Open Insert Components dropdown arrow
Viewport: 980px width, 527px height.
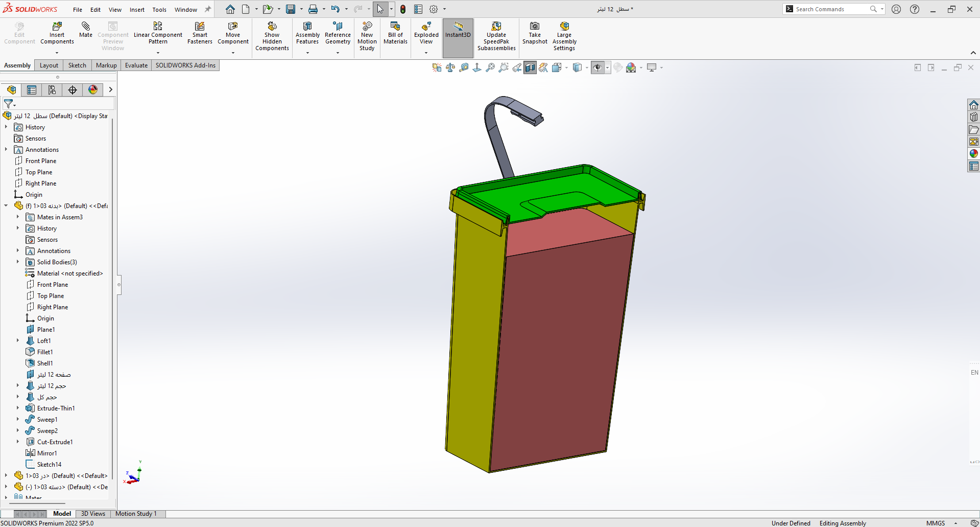57,53
